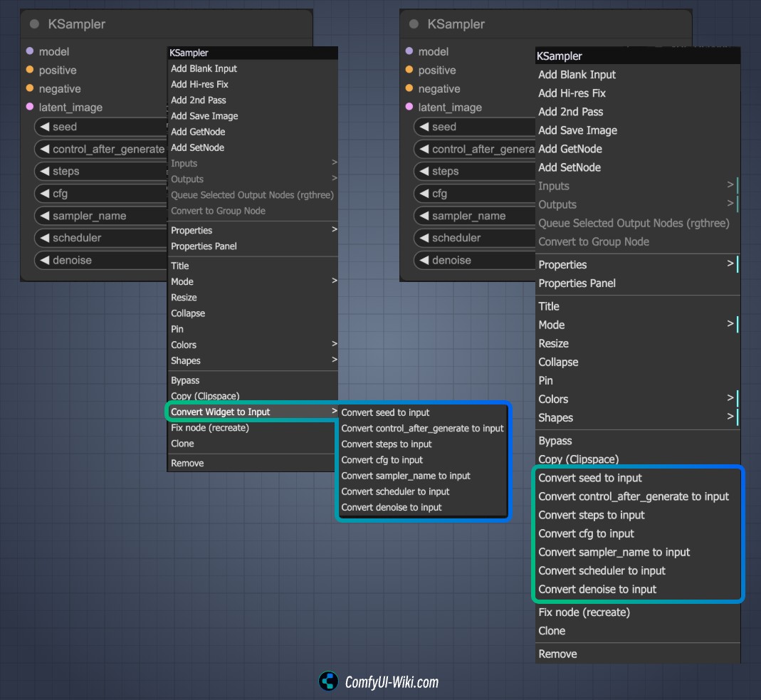Select Properties Panel in left context menu

tap(253, 246)
